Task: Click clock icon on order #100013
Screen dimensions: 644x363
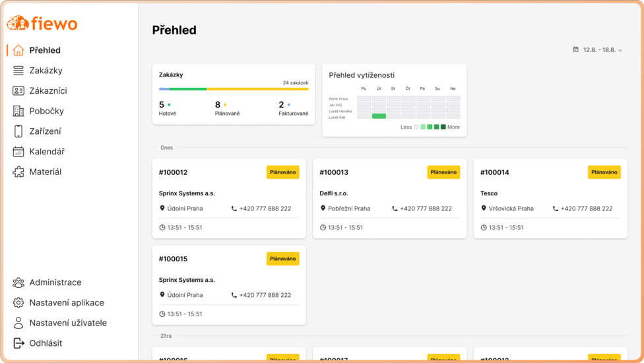Action: click(x=323, y=228)
